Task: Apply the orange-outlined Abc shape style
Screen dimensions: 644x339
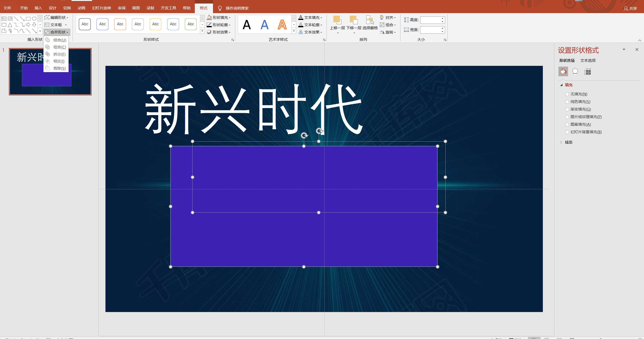Action: [120, 24]
